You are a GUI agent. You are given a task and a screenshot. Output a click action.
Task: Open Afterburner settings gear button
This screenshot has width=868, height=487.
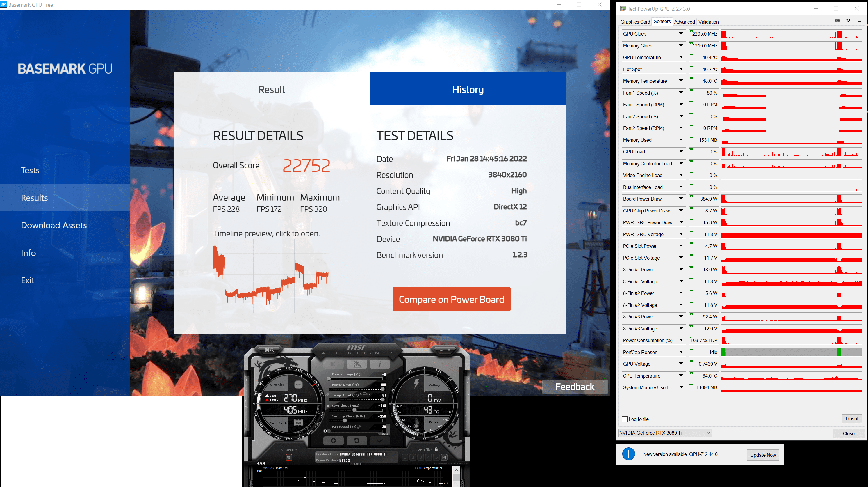pyautogui.click(x=333, y=440)
